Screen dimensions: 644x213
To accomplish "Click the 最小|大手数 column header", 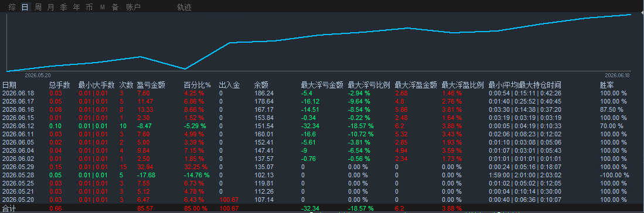I will [96, 85].
